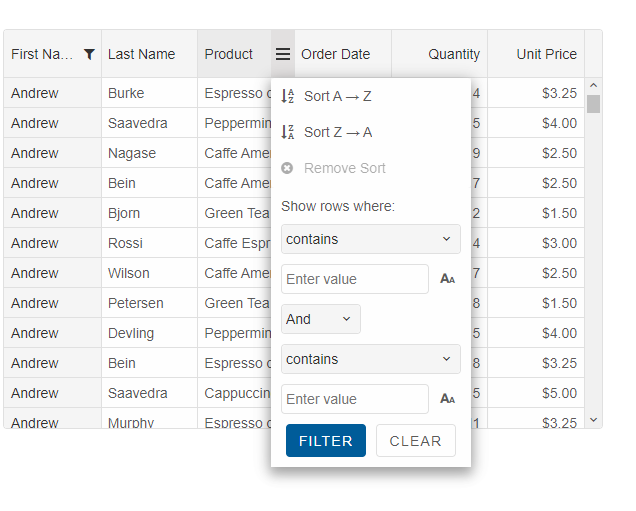Click the Sort A to Z icon

point(288,97)
